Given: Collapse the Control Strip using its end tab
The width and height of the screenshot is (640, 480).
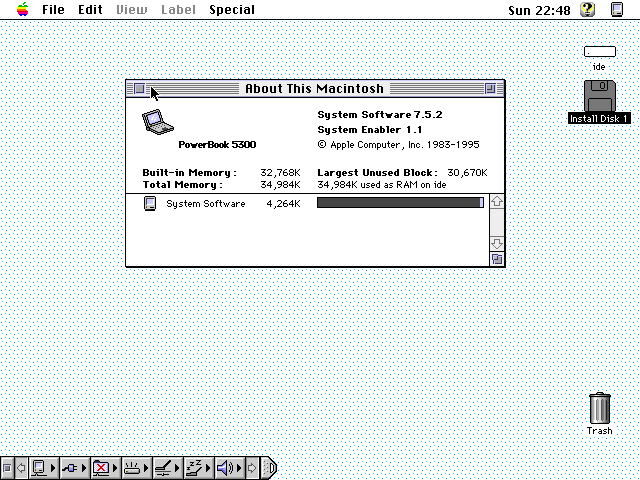Looking at the screenshot, I should (x=269, y=467).
